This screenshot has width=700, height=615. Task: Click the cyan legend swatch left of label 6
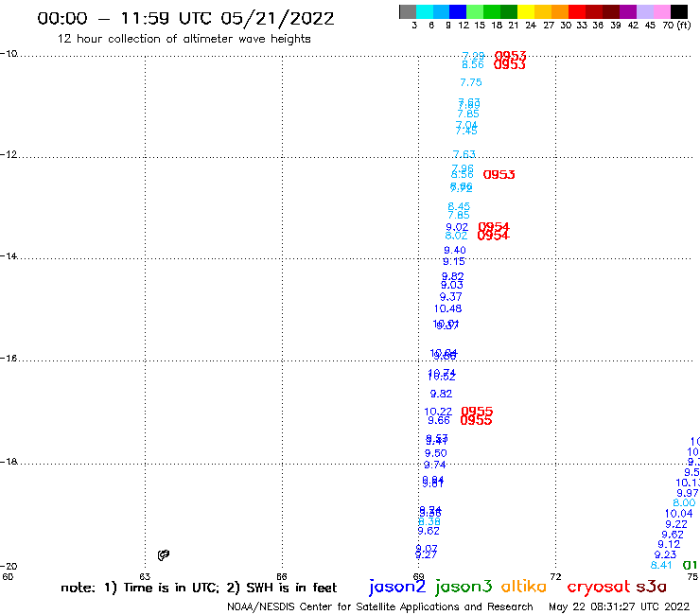(x=425, y=11)
